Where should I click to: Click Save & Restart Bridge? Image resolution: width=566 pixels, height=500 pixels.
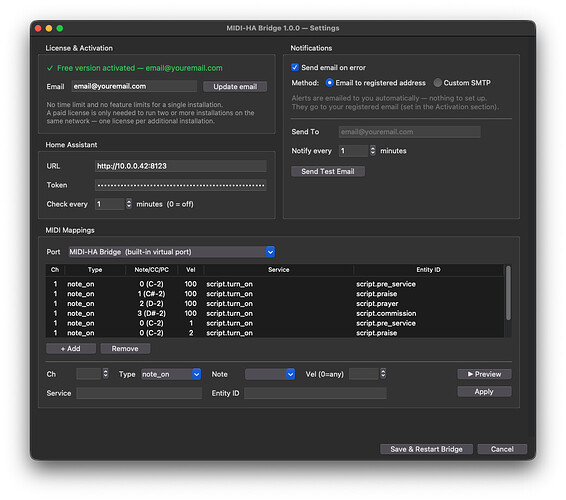(x=426, y=449)
